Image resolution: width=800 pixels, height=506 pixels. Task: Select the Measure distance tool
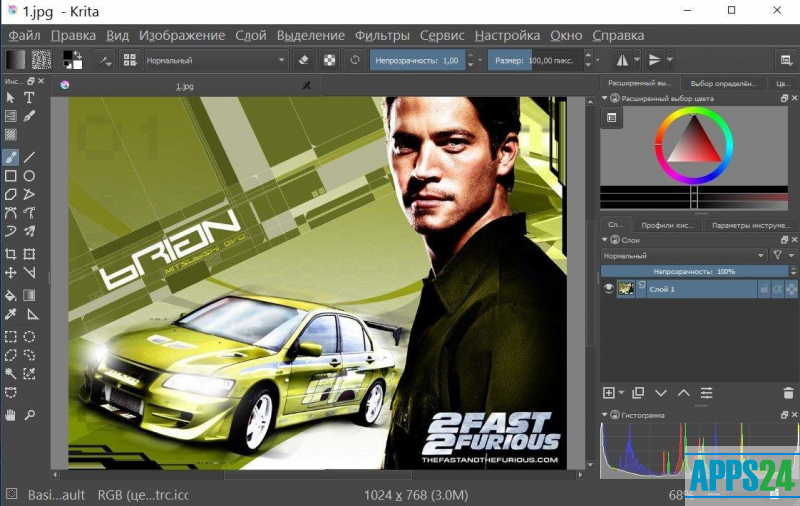pos(33,314)
